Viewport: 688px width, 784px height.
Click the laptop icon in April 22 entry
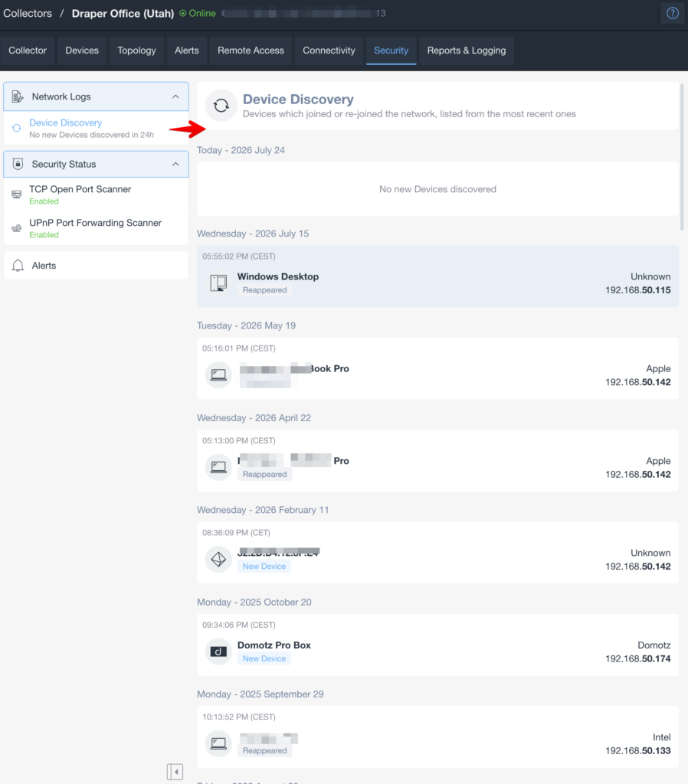point(218,468)
